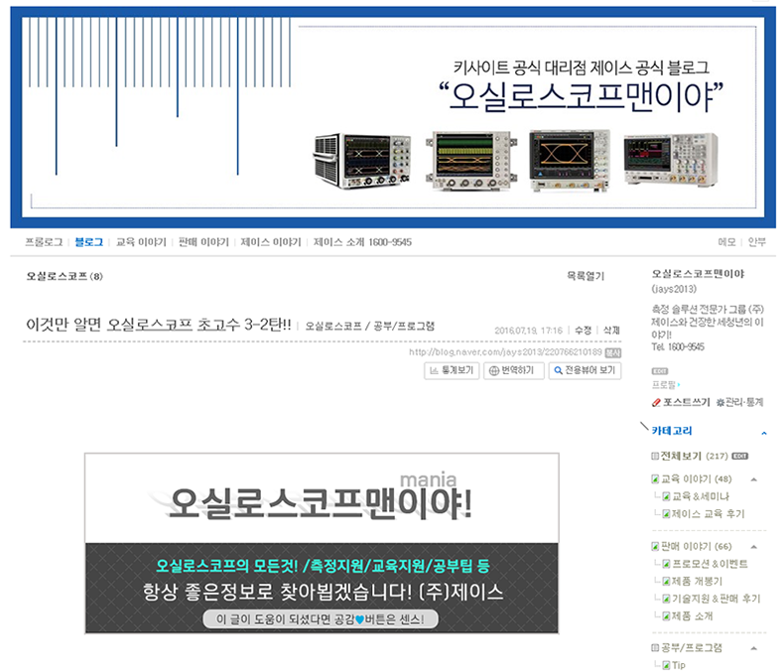Click the pencil icon beside 포스트쓰기

pos(656,402)
